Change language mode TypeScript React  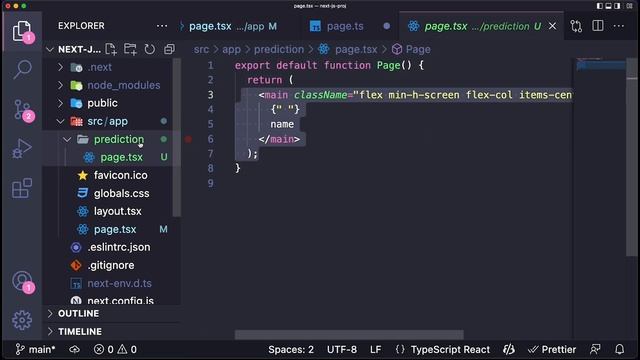tap(450, 349)
